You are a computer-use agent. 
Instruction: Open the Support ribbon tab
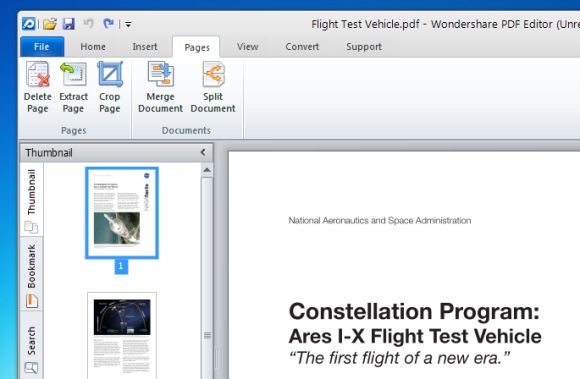[364, 47]
